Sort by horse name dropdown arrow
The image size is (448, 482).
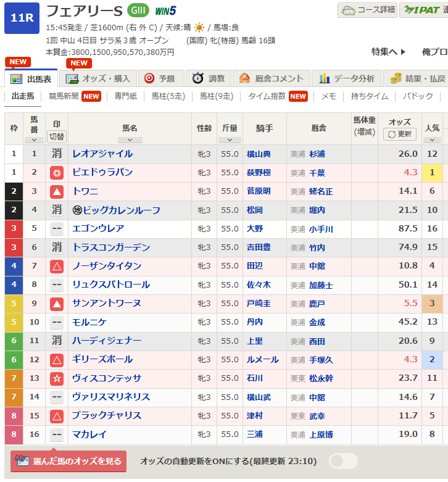click(x=130, y=140)
